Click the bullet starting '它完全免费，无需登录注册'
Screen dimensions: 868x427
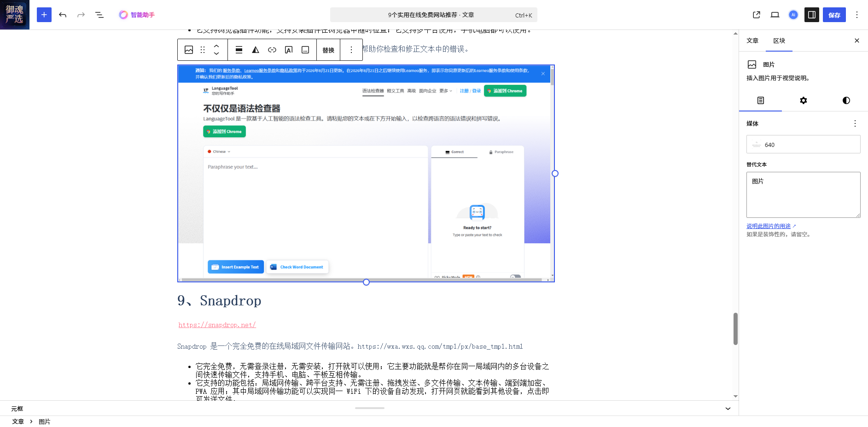[x=372, y=370]
